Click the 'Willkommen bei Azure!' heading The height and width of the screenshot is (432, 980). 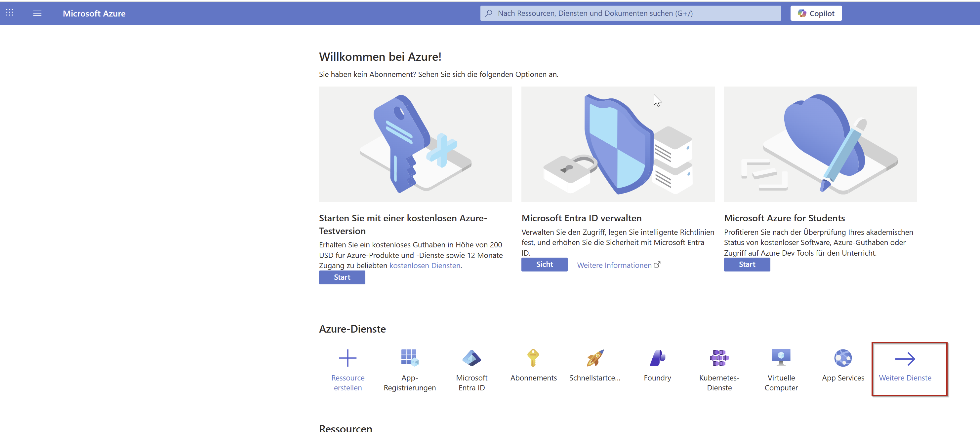pyautogui.click(x=380, y=56)
